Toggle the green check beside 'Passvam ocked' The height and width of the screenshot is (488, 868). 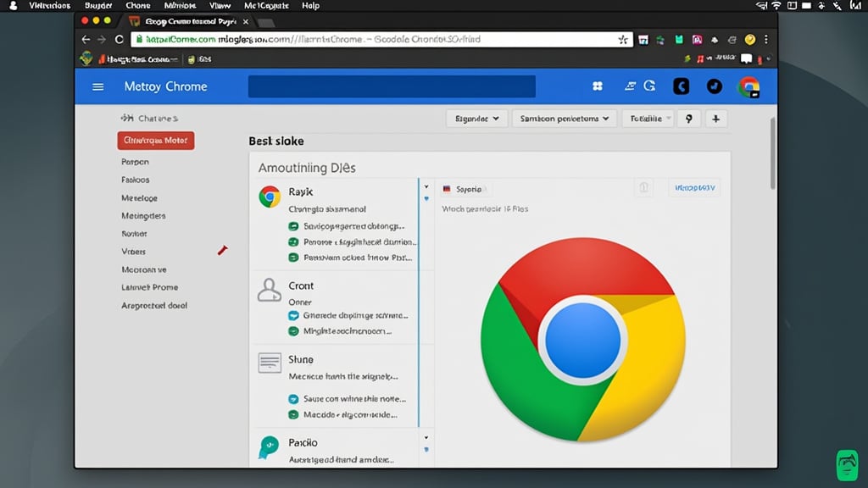coord(293,258)
